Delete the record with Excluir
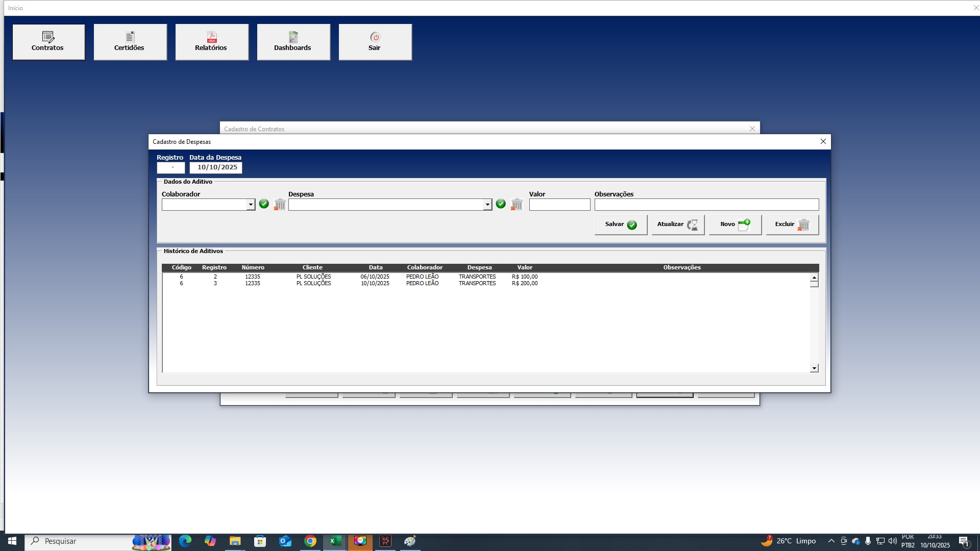 [792, 224]
